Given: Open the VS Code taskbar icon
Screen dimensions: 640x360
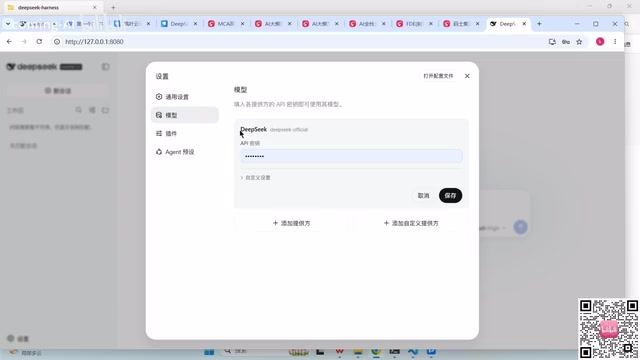Looking at the screenshot, I should tap(413, 351).
